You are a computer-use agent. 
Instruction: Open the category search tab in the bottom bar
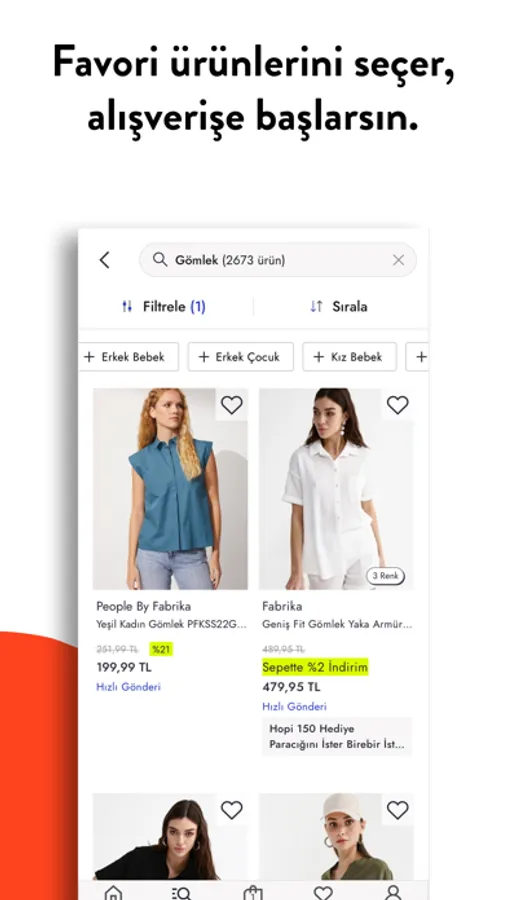[182, 893]
